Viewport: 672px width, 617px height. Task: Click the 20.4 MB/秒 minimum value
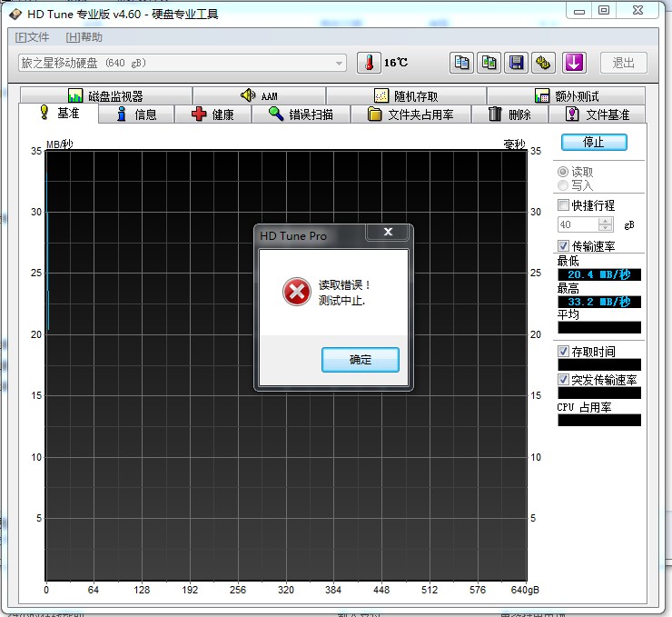tap(599, 274)
